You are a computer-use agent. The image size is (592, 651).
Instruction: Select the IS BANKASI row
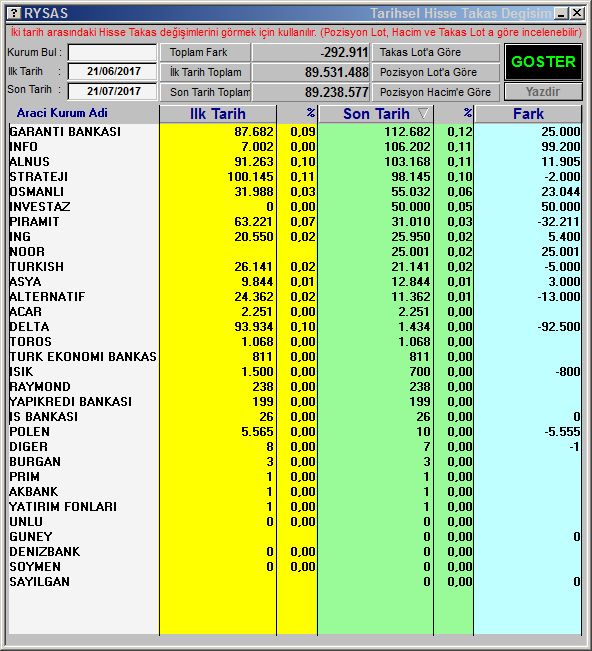pyautogui.click(x=295, y=416)
